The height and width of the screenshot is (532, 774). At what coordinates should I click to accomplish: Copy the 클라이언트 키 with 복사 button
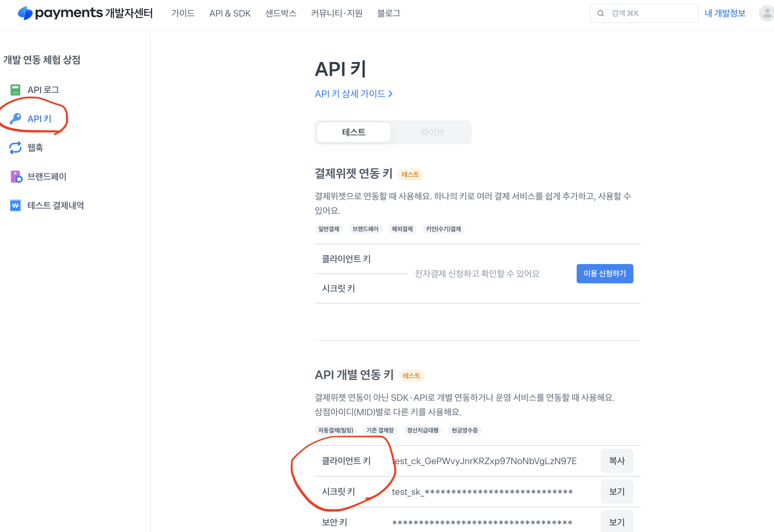coord(616,461)
